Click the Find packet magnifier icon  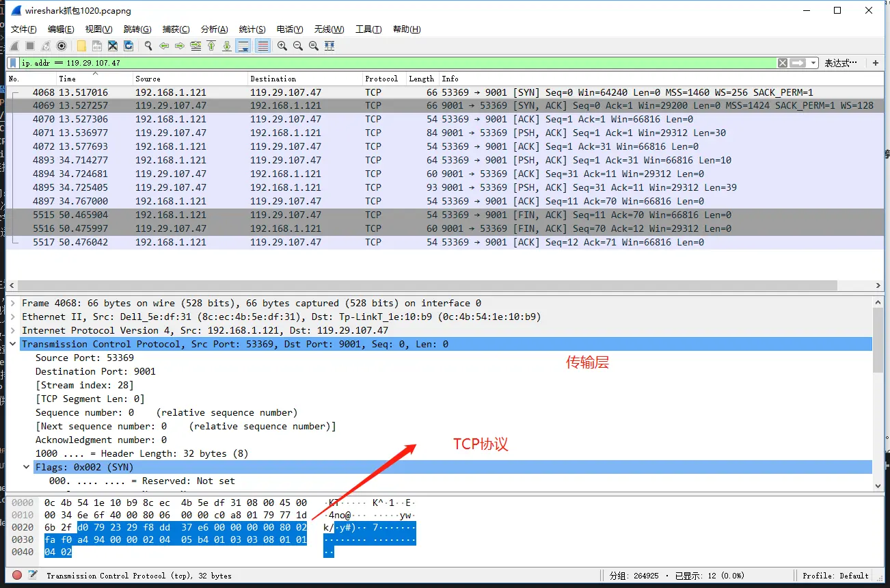(x=148, y=46)
